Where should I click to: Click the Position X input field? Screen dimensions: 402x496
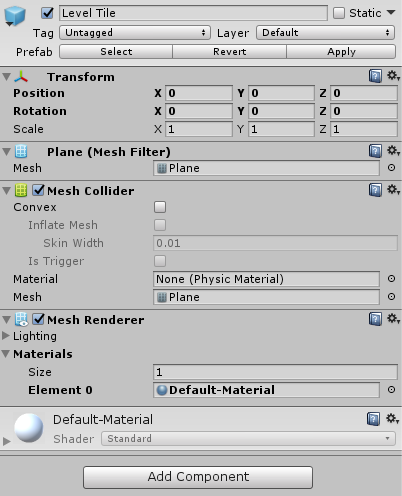point(199,93)
